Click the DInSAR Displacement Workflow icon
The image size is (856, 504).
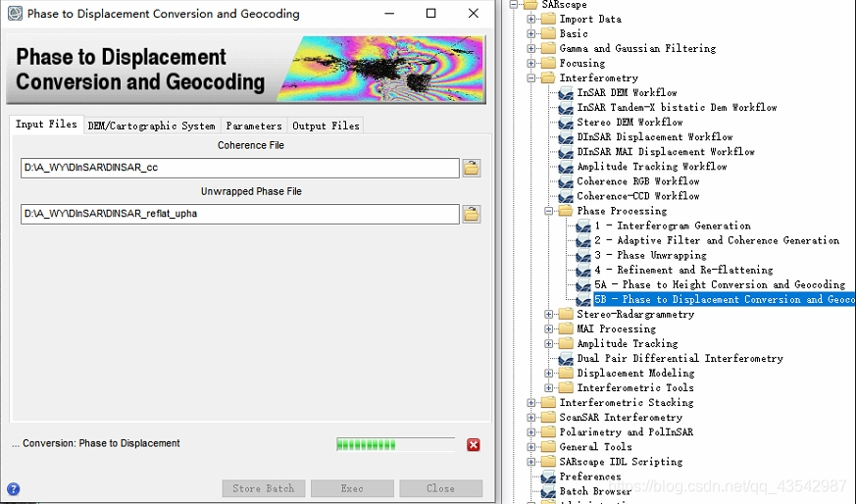pos(566,137)
